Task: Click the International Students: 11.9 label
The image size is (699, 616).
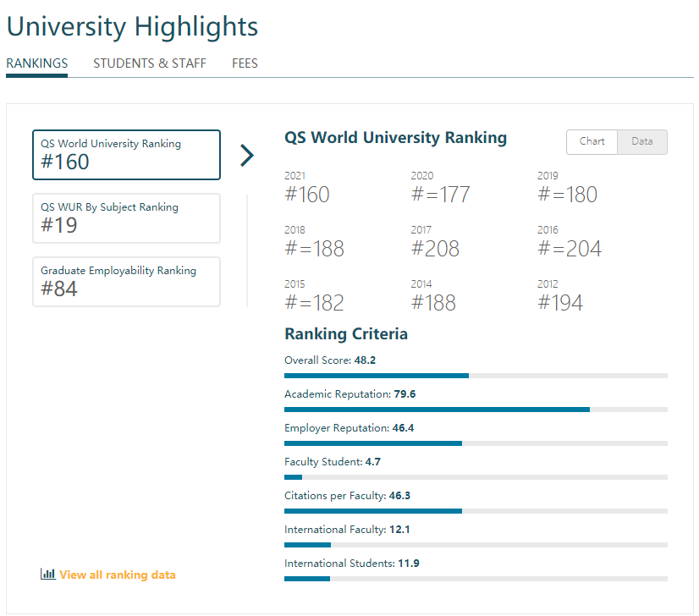Action: coord(352,564)
